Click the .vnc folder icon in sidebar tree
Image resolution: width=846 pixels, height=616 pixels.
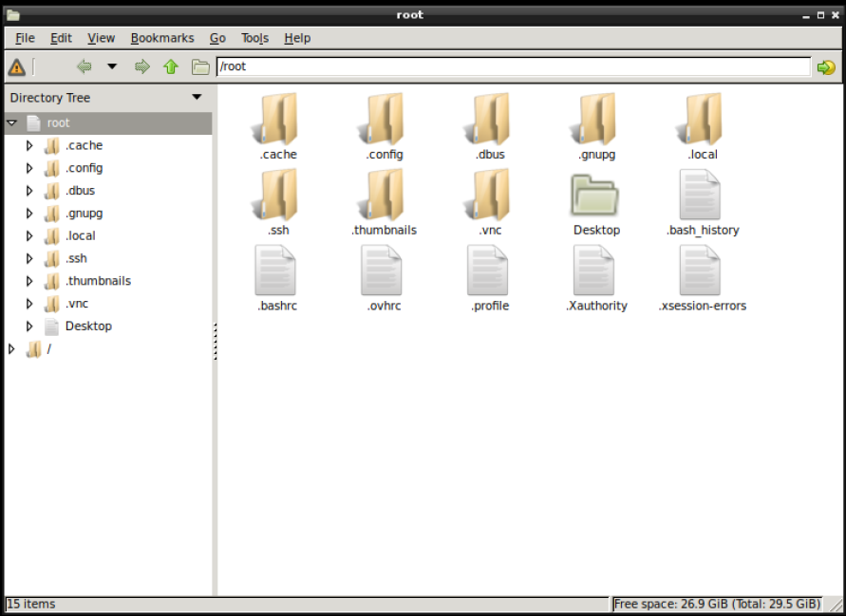(x=52, y=304)
